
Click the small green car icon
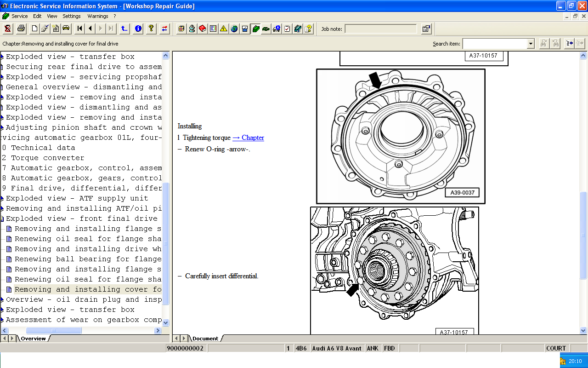point(266,29)
